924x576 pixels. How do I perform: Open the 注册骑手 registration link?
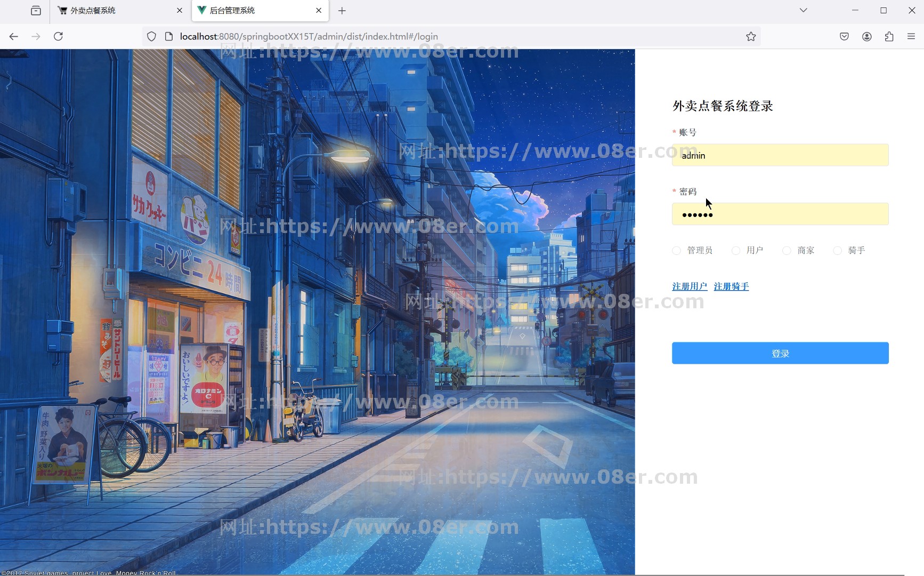731,286
